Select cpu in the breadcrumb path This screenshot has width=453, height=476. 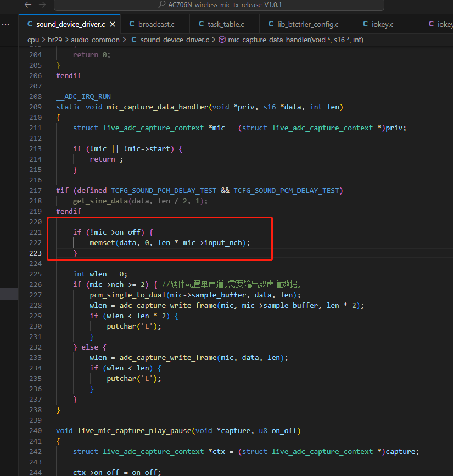[33, 40]
